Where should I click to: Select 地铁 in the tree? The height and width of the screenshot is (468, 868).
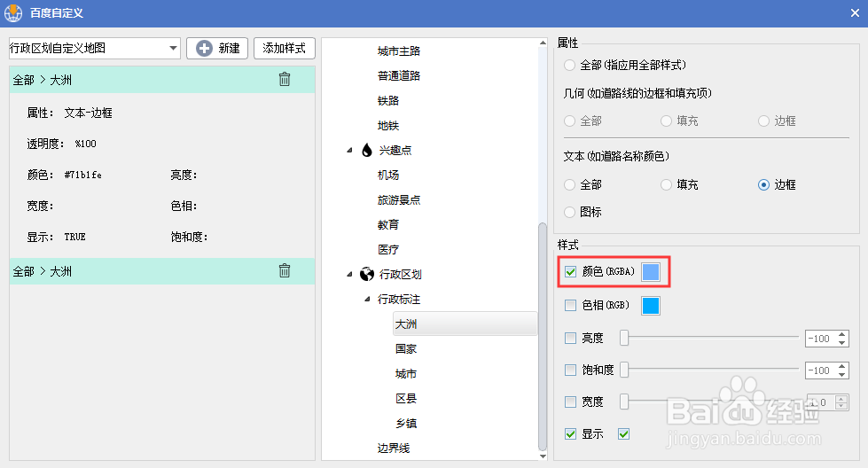[x=388, y=126]
